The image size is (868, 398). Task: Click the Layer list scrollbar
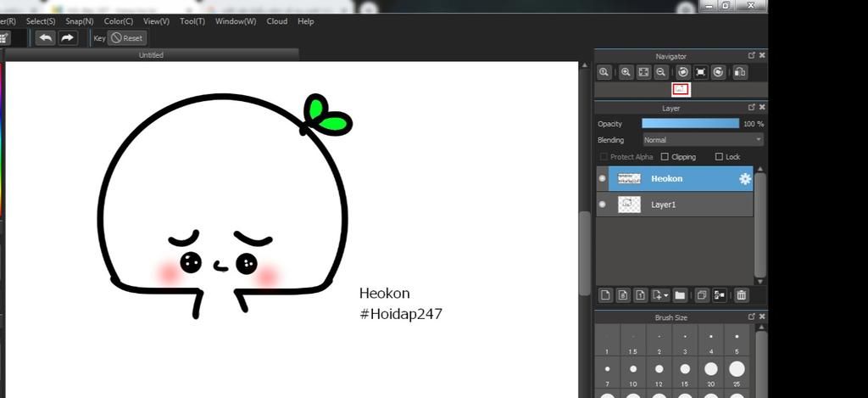point(760,225)
